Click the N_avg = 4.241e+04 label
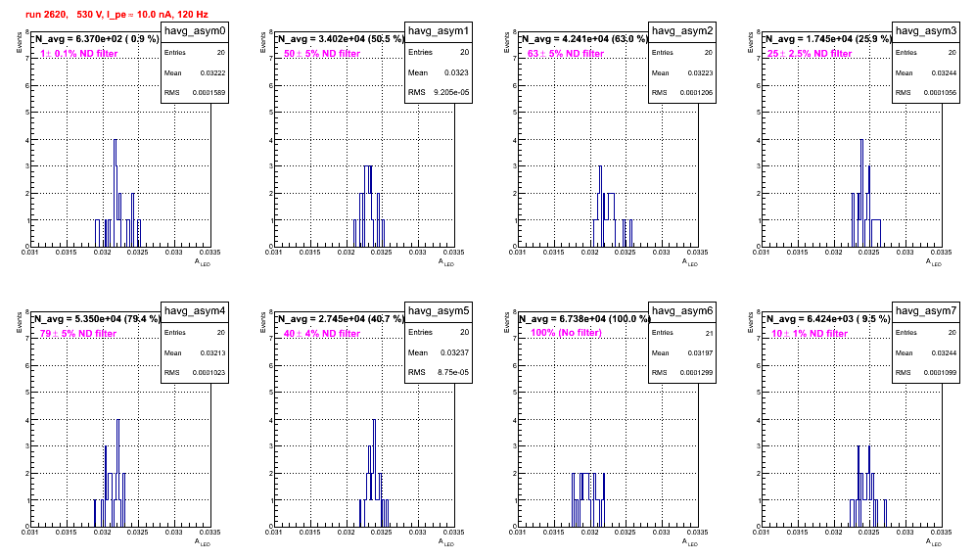This screenshot has height=560, width=975. click(584, 38)
